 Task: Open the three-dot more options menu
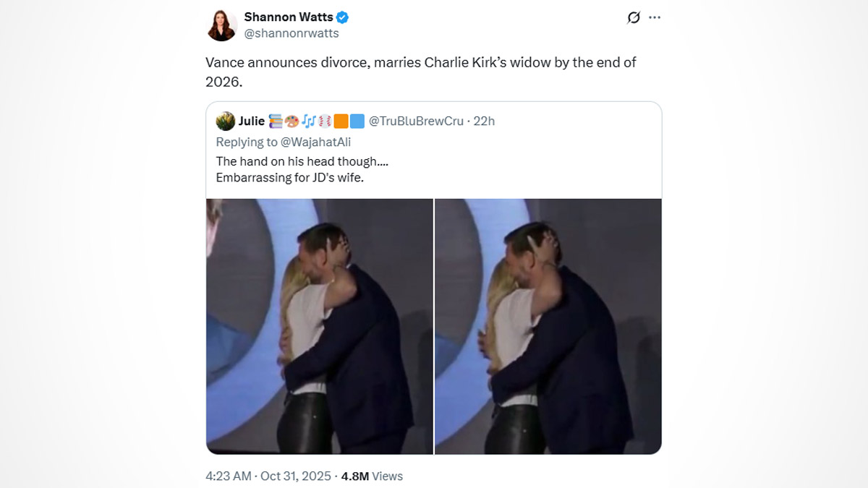pyautogui.click(x=655, y=17)
